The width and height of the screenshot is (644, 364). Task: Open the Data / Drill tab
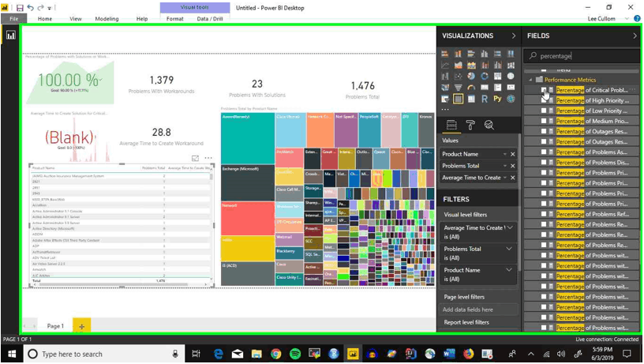click(x=209, y=18)
